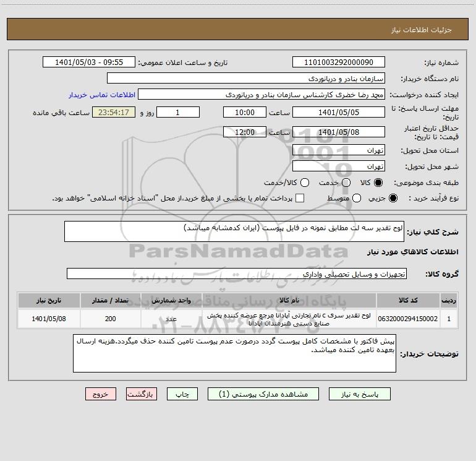Click the گروه کالا field

click(237, 274)
